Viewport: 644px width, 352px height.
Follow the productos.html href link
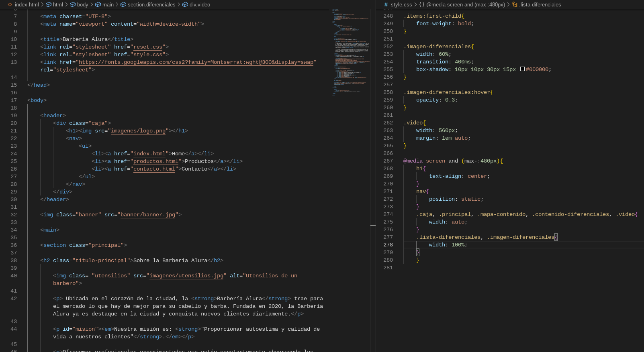tap(156, 161)
